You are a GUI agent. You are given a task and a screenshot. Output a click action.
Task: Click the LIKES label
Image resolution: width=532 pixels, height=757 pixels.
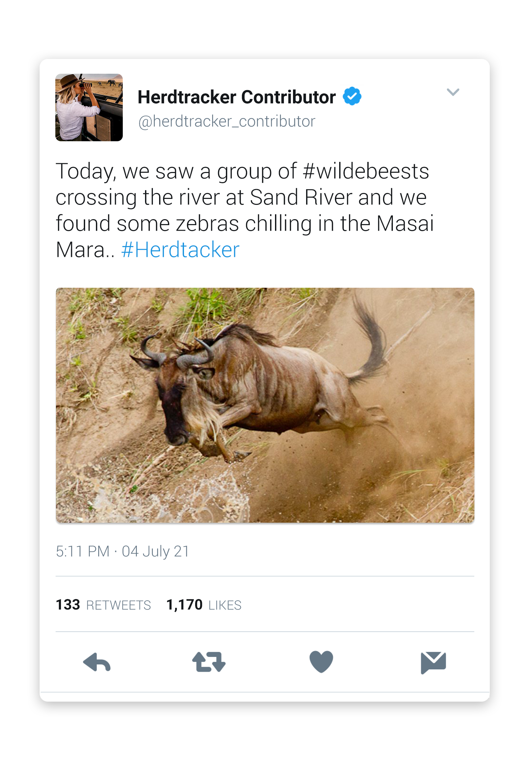pyautogui.click(x=225, y=605)
